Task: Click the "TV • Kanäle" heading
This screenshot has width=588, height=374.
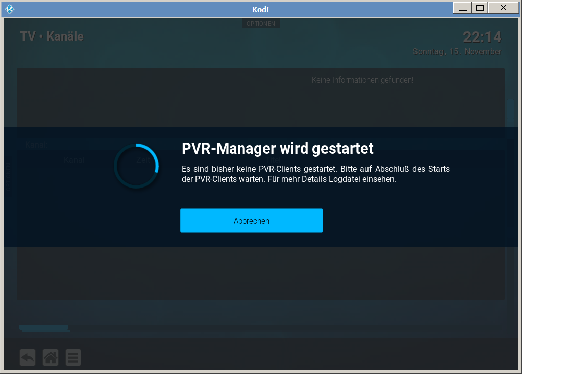Action: 52,36
